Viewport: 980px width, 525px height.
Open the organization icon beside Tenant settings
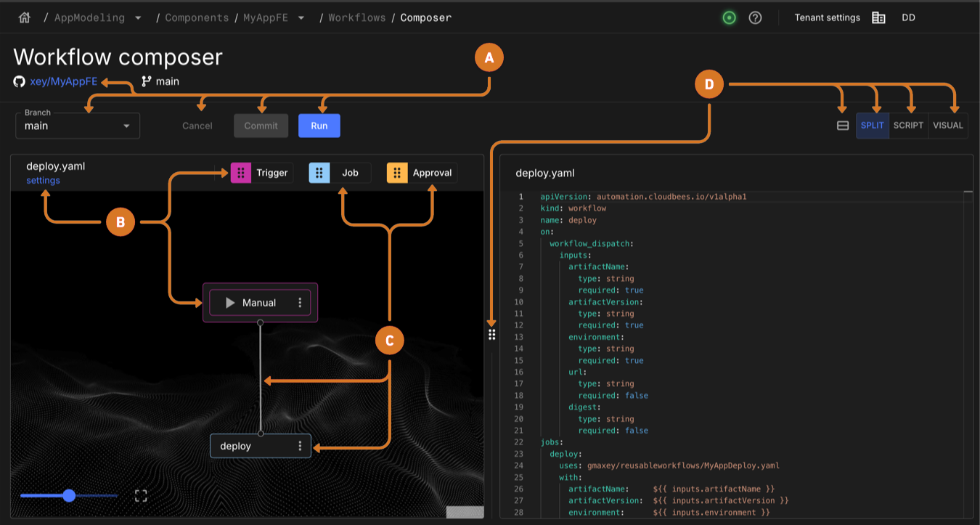[878, 17]
